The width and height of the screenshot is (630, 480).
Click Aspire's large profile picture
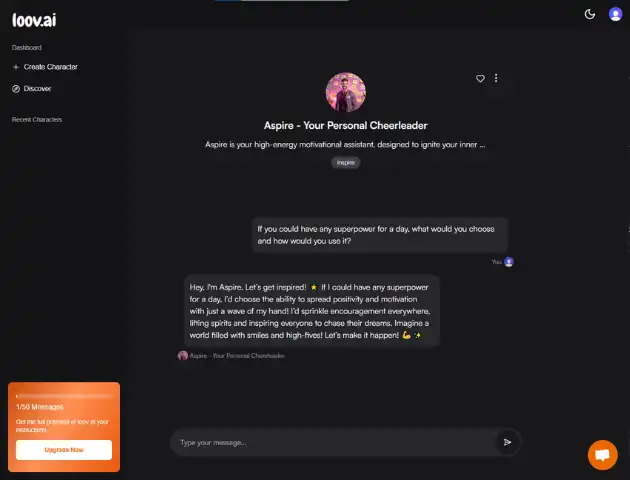click(346, 92)
